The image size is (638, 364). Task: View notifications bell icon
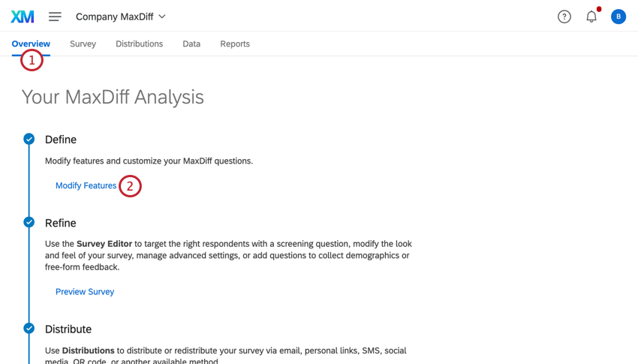[591, 17]
